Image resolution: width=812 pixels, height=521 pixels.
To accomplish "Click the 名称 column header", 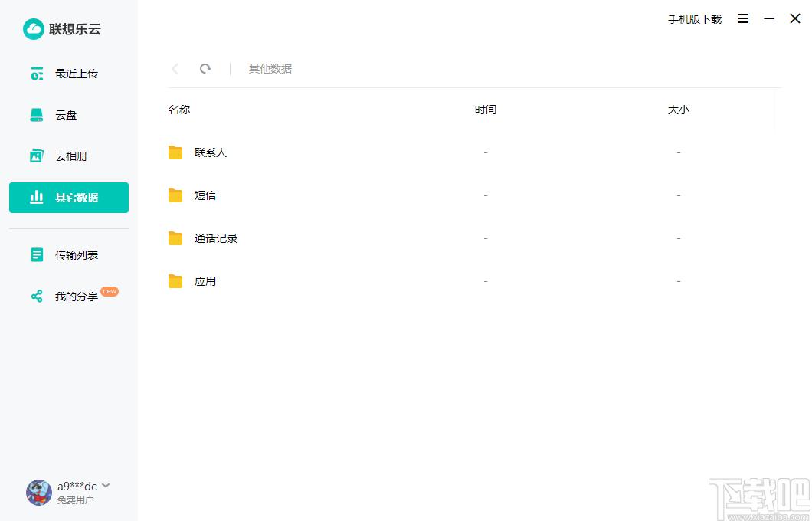I will point(179,110).
